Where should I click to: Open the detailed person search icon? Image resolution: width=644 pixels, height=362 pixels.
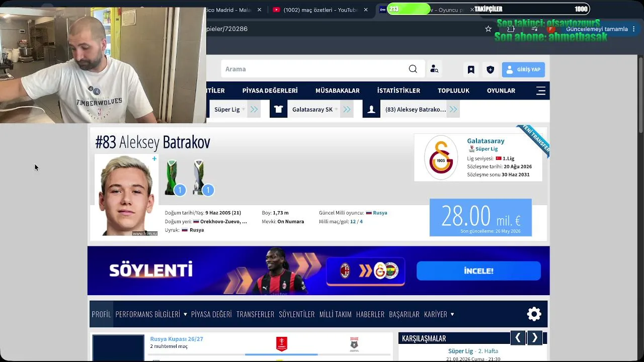pos(434,69)
